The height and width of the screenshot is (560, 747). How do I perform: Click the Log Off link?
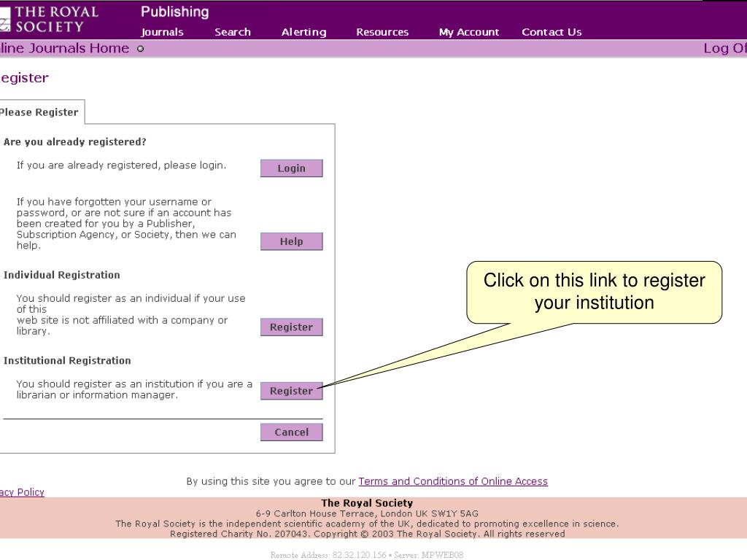click(725, 48)
